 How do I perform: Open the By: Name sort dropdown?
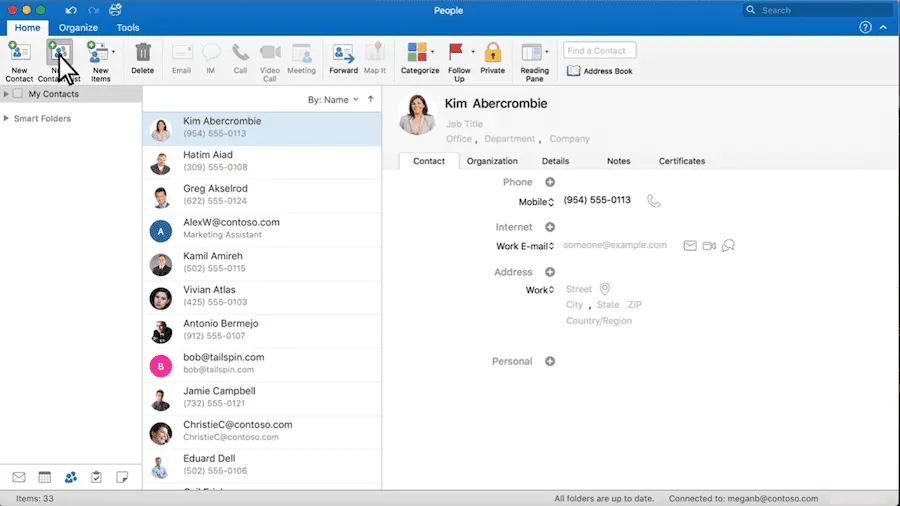pos(333,100)
